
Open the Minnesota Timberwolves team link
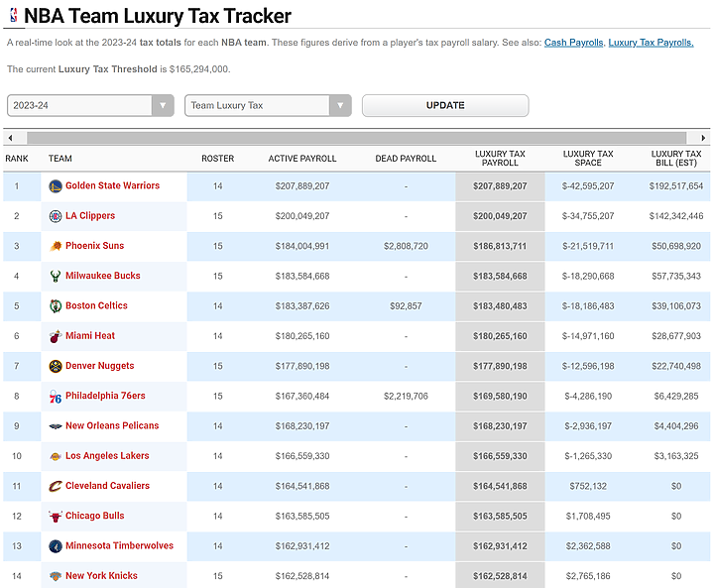click(119, 545)
